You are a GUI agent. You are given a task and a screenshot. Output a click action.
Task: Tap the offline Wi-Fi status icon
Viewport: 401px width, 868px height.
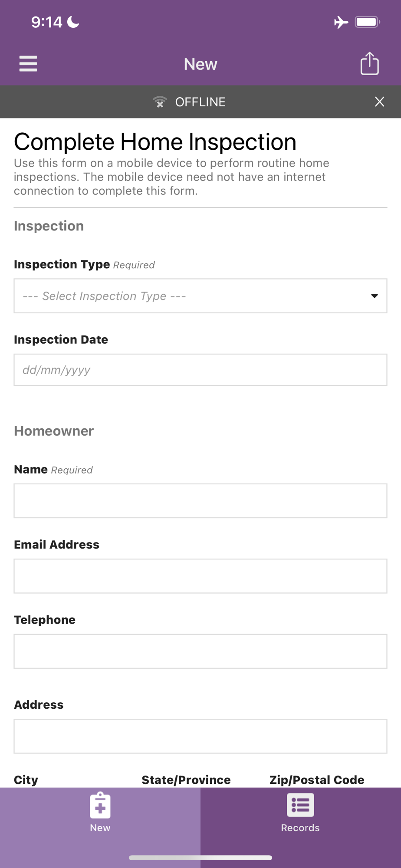click(160, 102)
